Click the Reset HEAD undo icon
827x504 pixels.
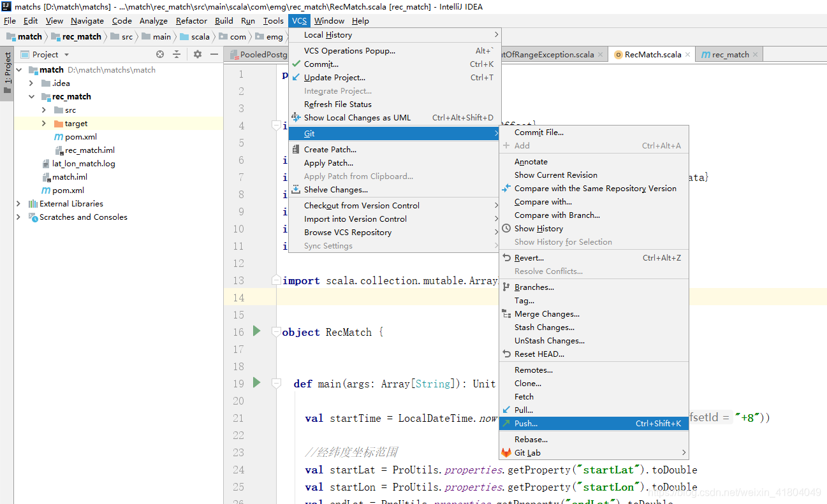coord(506,354)
